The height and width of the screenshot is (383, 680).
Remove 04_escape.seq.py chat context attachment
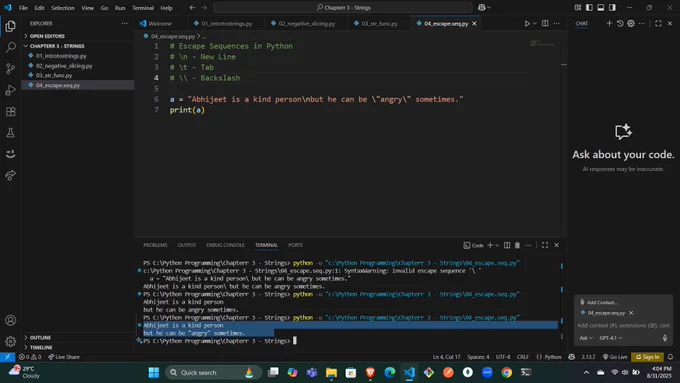coord(631,313)
